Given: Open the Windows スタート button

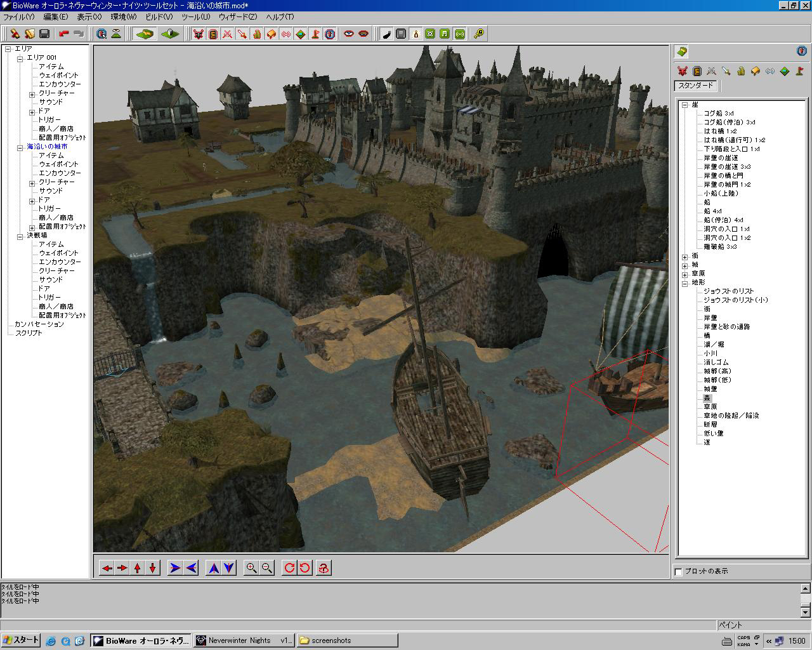Looking at the screenshot, I should [21, 640].
